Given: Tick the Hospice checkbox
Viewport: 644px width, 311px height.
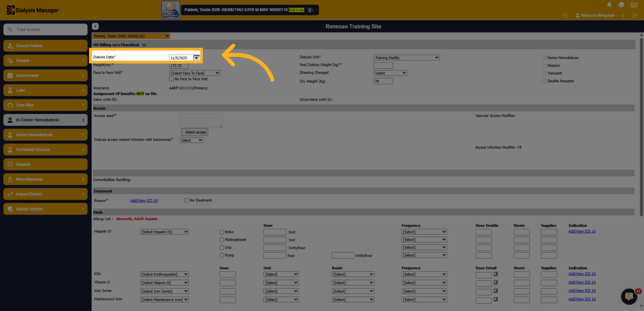Looking at the screenshot, I should (x=544, y=65).
